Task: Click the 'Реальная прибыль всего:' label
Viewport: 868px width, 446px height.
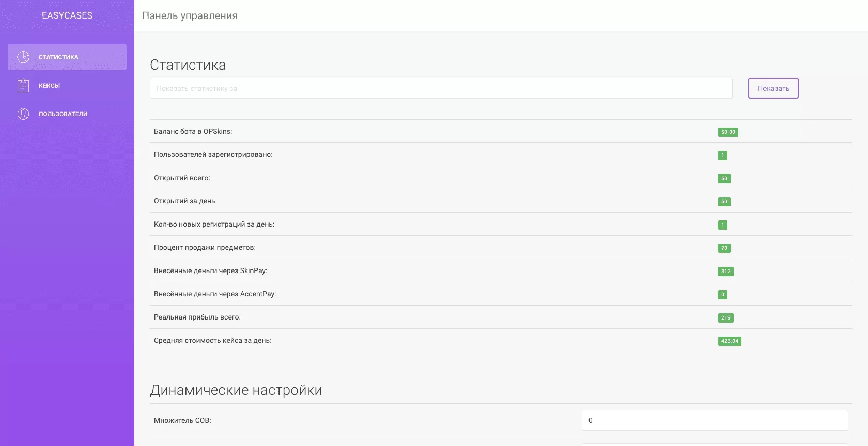Action: [x=197, y=317]
